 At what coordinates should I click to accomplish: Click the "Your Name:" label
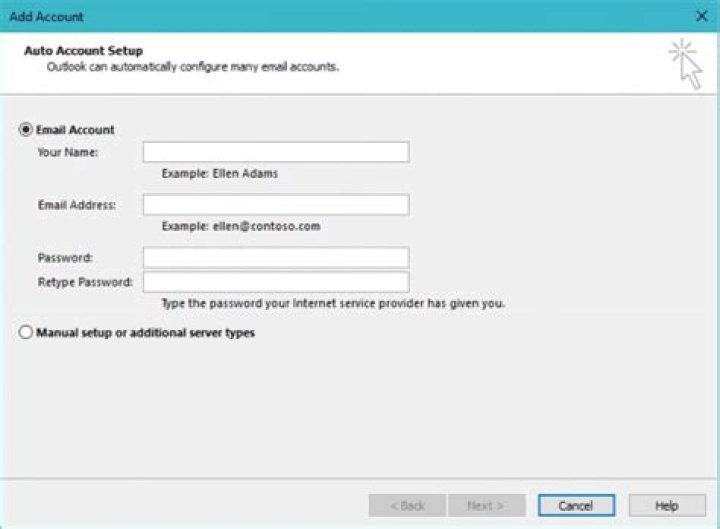tap(61, 152)
